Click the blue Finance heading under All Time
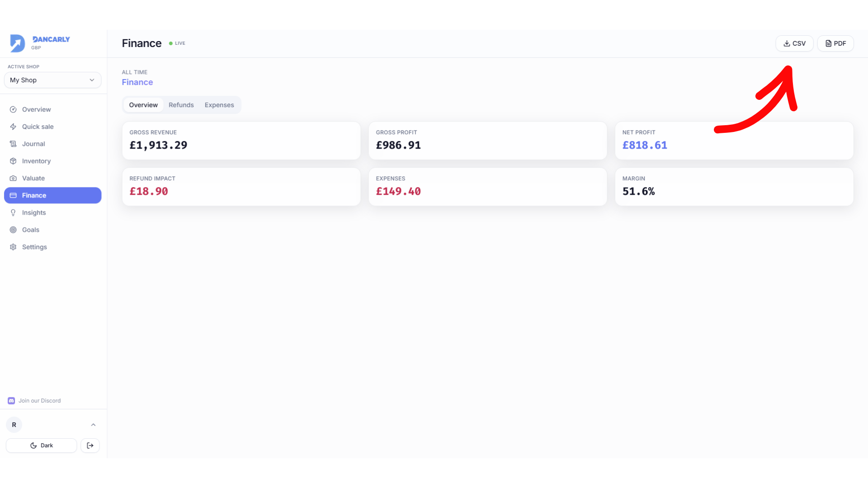The width and height of the screenshot is (868, 488). (137, 82)
